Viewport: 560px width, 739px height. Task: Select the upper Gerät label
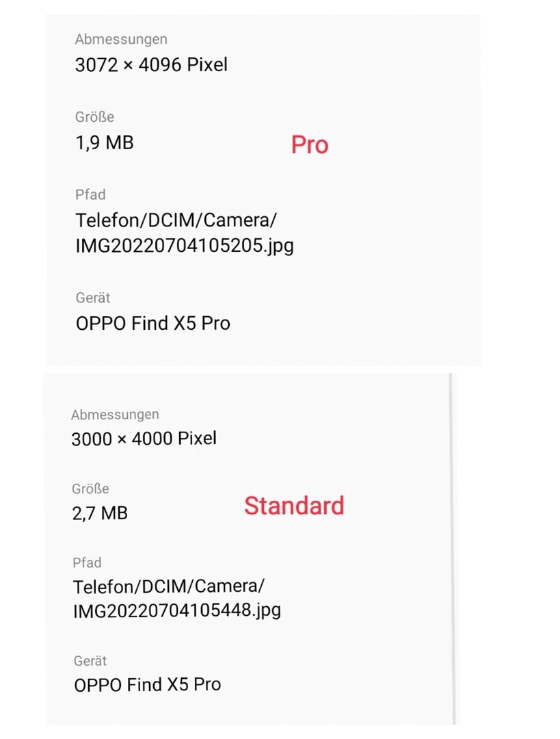[x=93, y=298]
